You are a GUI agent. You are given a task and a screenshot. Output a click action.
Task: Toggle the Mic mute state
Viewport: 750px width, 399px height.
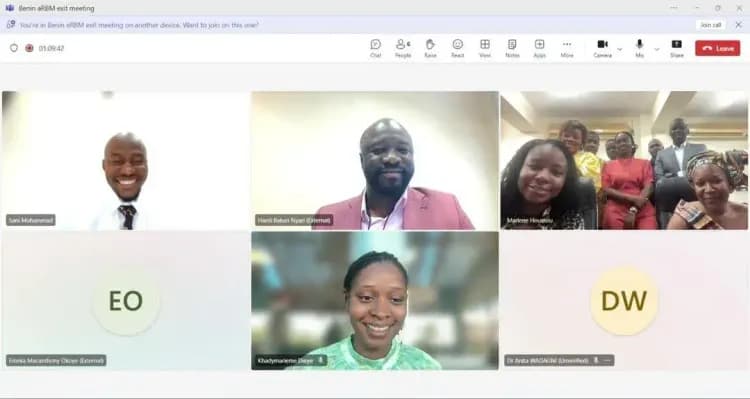(640, 48)
